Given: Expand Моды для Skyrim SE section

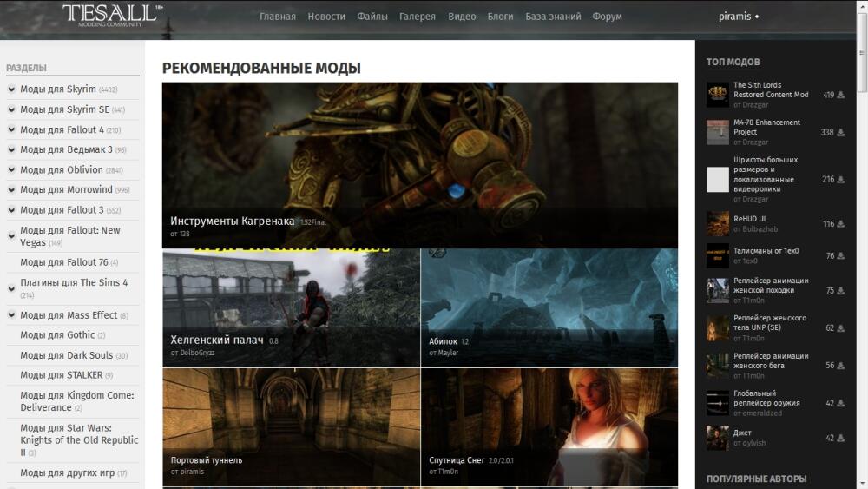Looking at the screenshot, I should pos(11,109).
